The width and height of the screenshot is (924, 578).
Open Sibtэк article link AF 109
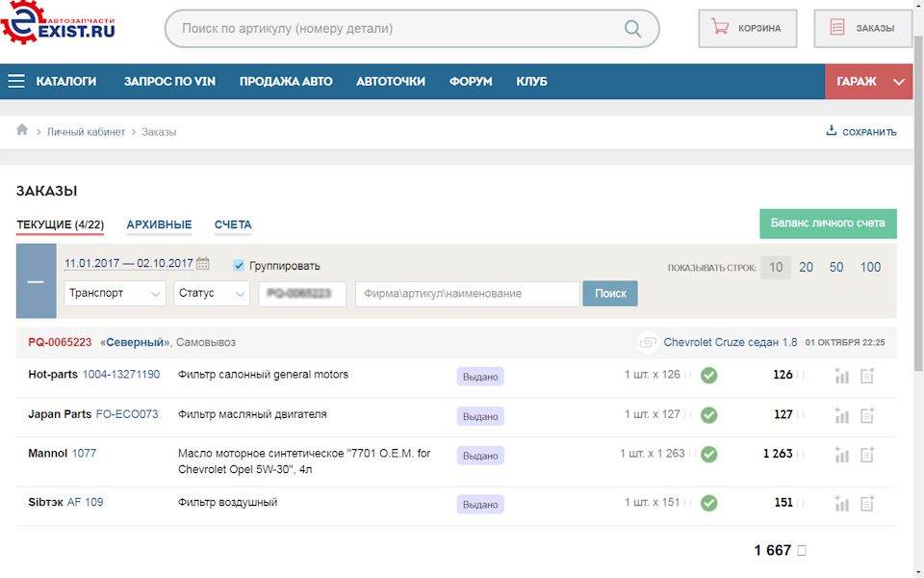click(85, 502)
